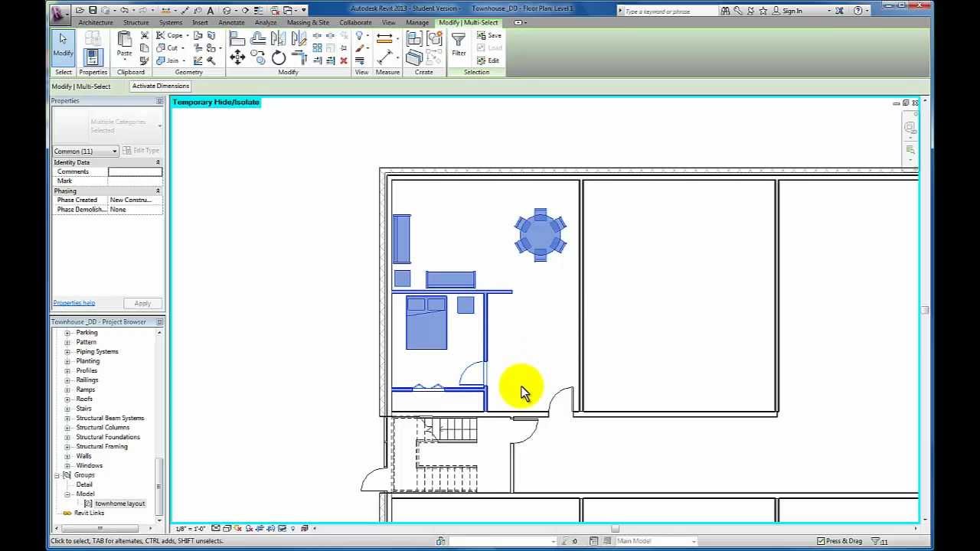Select the Structural Columns tree item
Viewport: 980px width, 551px height.
click(103, 428)
